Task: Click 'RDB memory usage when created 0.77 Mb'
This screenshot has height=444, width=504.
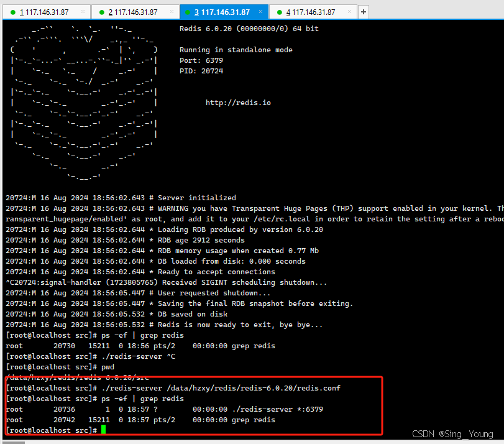Action: tap(162, 251)
